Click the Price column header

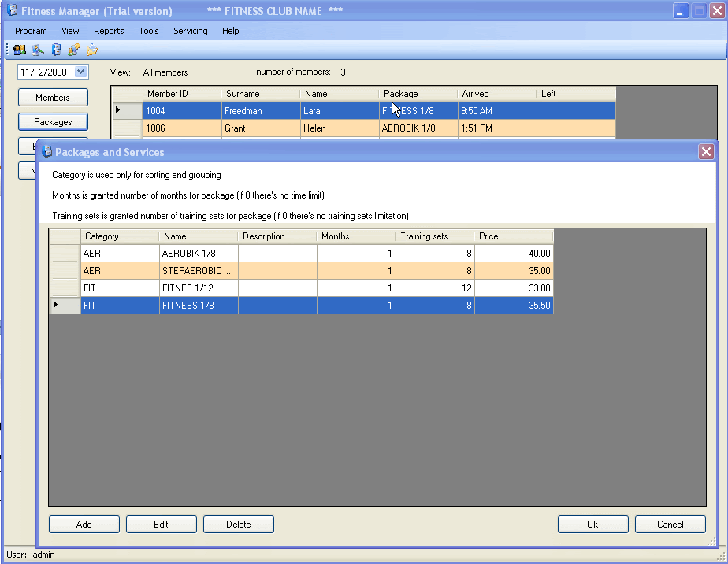coord(514,236)
